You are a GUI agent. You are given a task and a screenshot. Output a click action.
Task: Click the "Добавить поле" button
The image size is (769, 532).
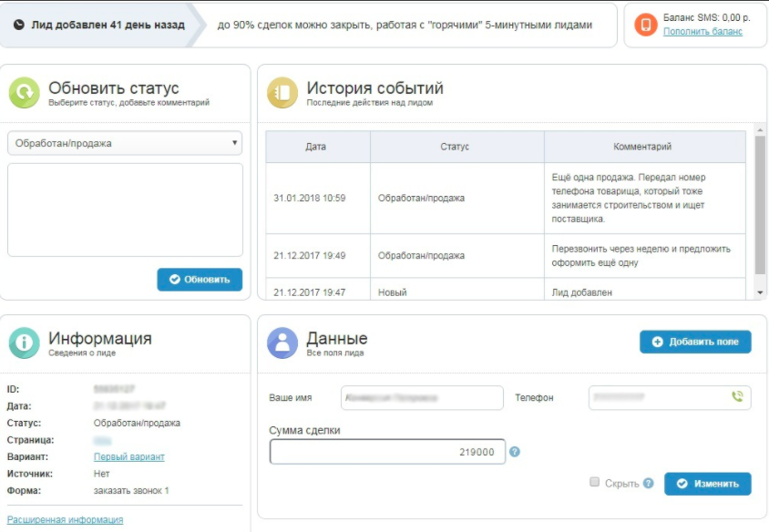click(695, 342)
